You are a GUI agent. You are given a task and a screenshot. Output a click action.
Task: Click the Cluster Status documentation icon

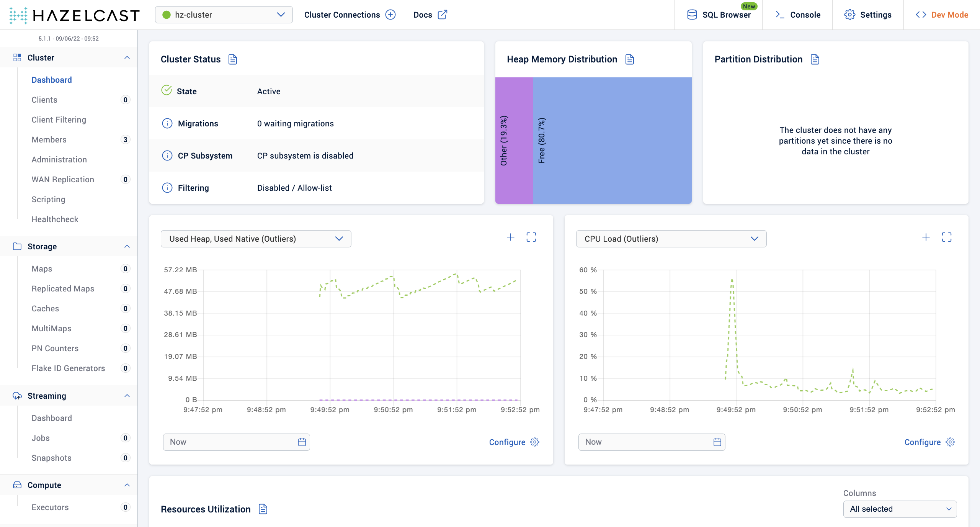click(233, 59)
